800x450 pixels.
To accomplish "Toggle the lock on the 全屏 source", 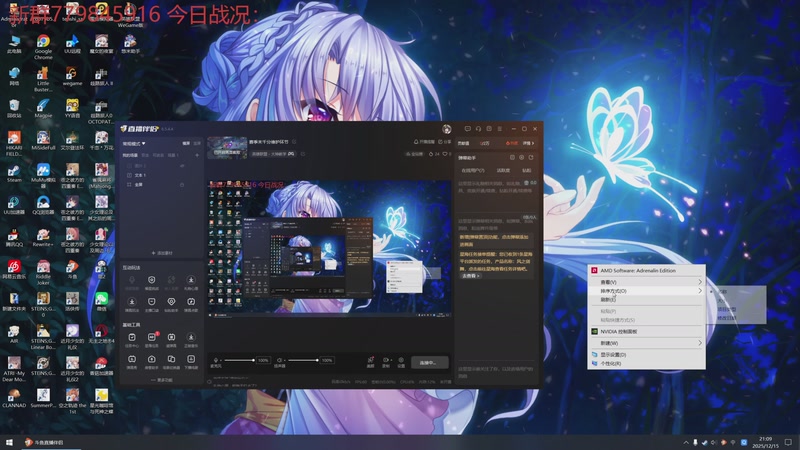I will (182, 185).
